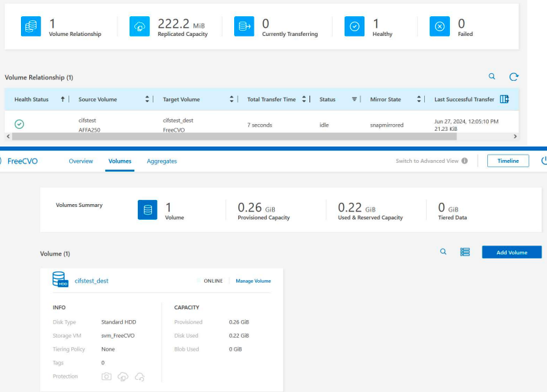The height and width of the screenshot is (392, 547).
Task: Click the Standard HDD disk type value
Action: point(119,322)
